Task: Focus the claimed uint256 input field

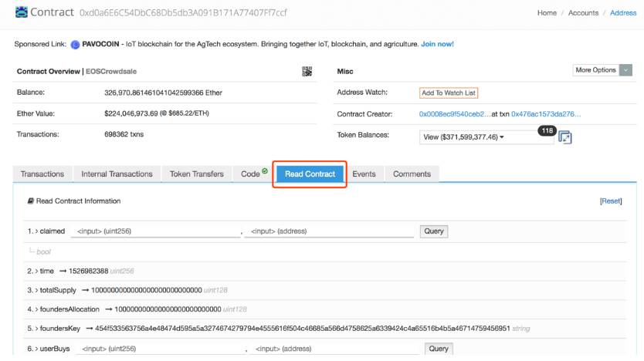Action: coord(154,231)
